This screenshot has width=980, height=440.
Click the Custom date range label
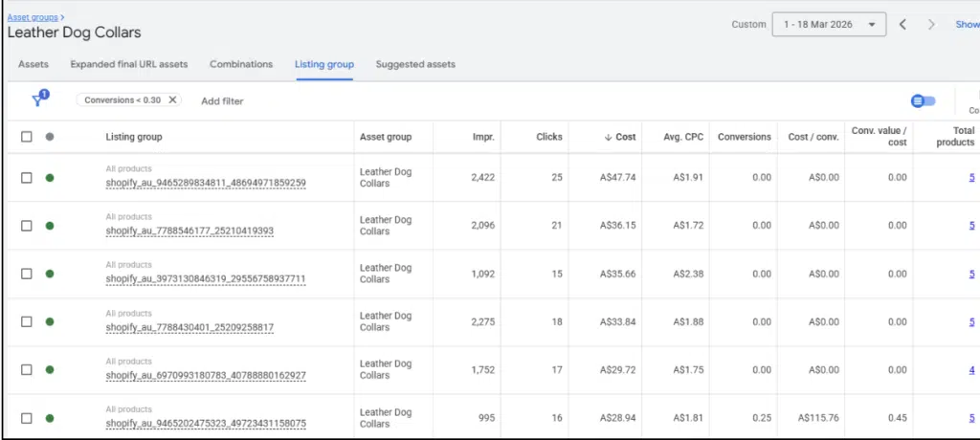(748, 24)
